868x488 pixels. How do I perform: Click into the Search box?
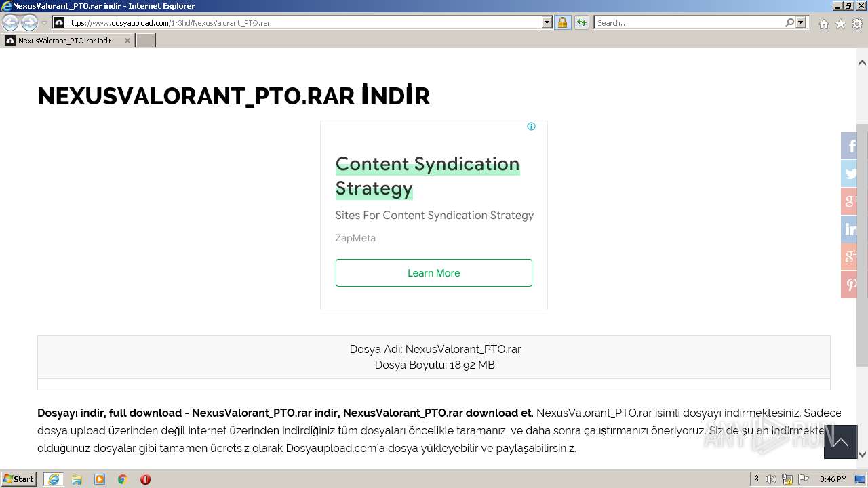pyautogui.click(x=688, y=23)
